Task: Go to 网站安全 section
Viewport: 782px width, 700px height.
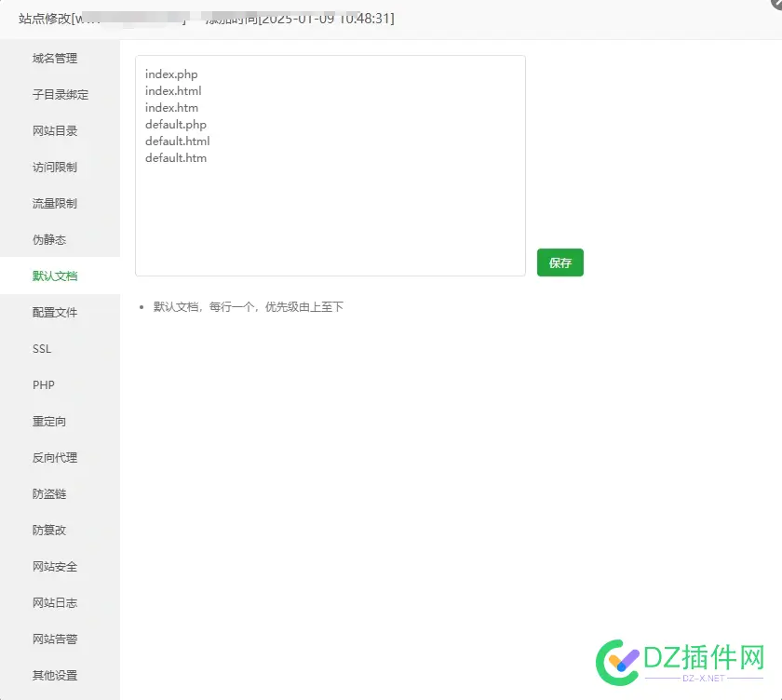Action: pos(55,567)
